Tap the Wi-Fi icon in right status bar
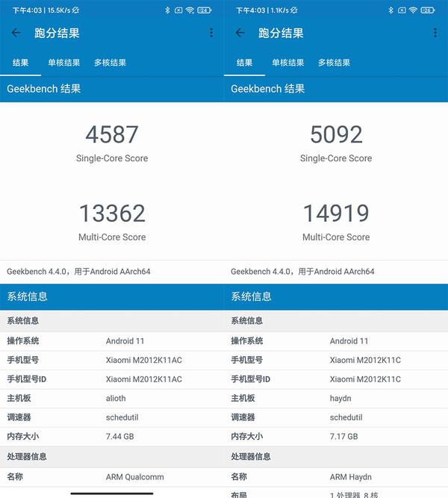The image size is (448, 498). [414, 10]
